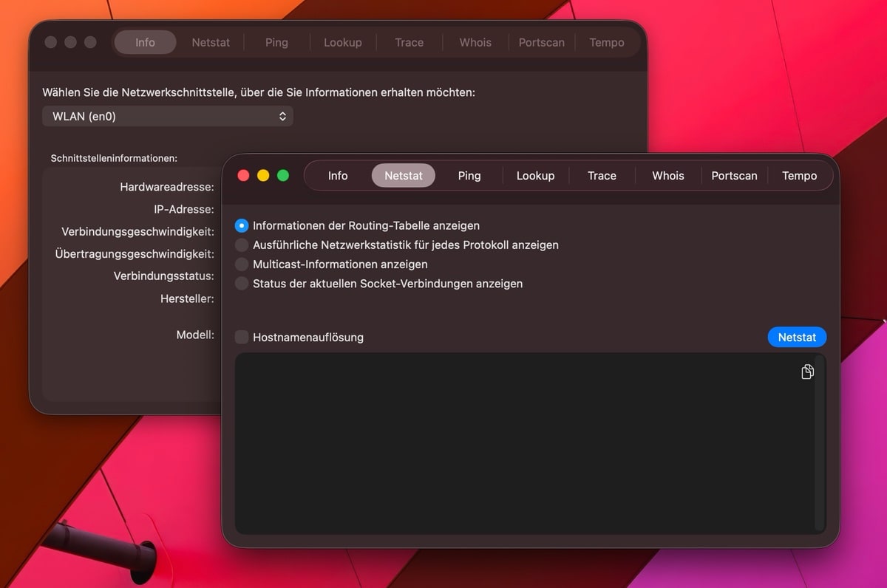887x588 pixels.
Task: Enable the Hostnamenauflösung checkbox
Action: coord(242,337)
